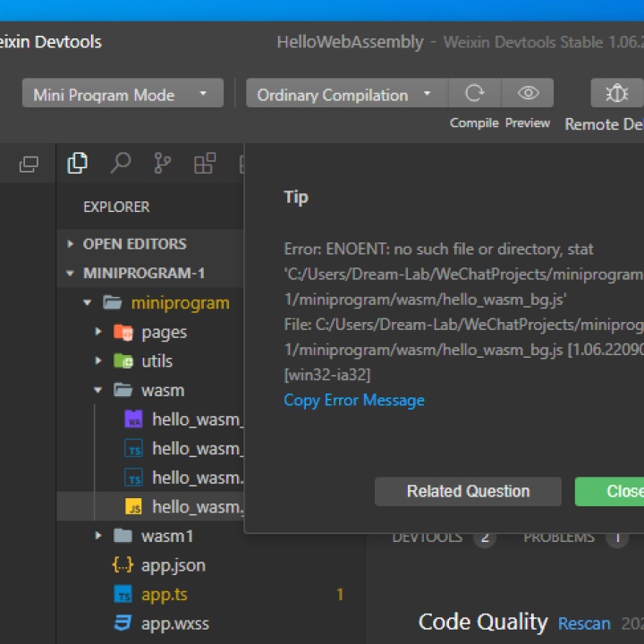Click the app.wxss stylesheet icon
This screenshot has height=644, width=644.
(123, 623)
